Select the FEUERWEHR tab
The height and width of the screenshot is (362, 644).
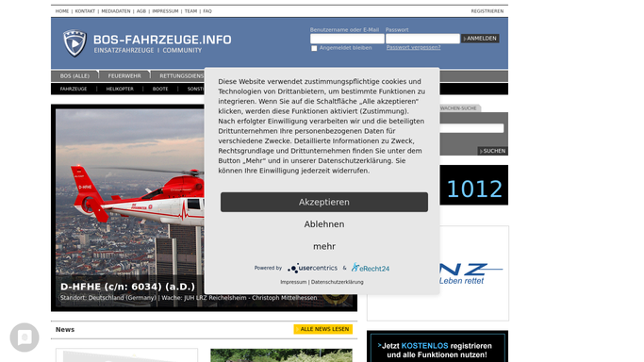point(124,76)
